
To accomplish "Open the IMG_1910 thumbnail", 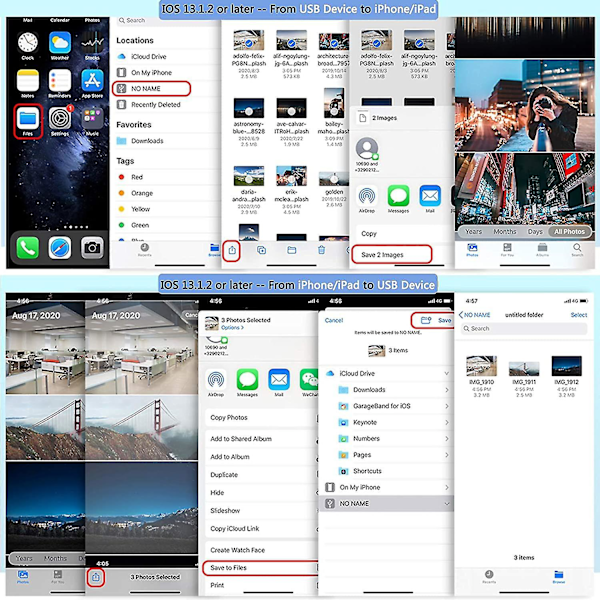I will 481,366.
